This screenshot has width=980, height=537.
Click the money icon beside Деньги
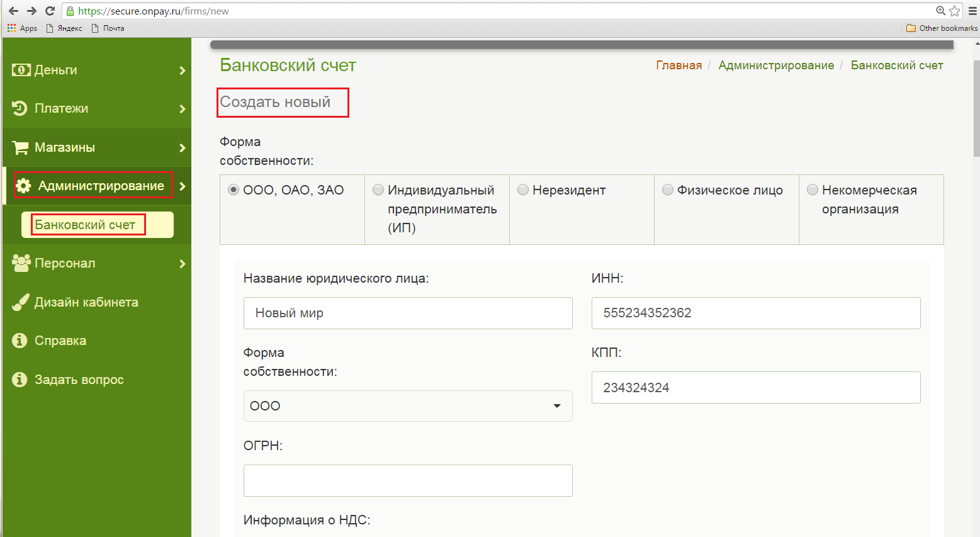click(21, 70)
